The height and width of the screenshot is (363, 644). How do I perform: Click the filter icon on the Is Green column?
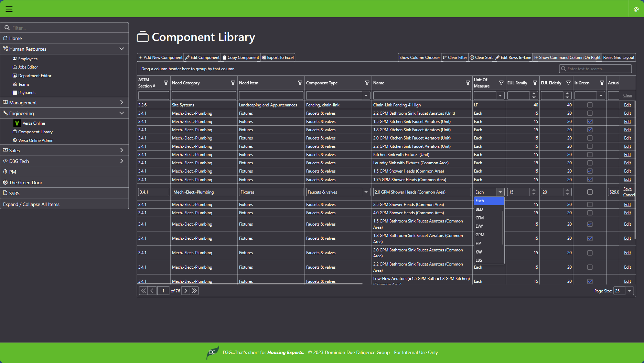click(602, 83)
